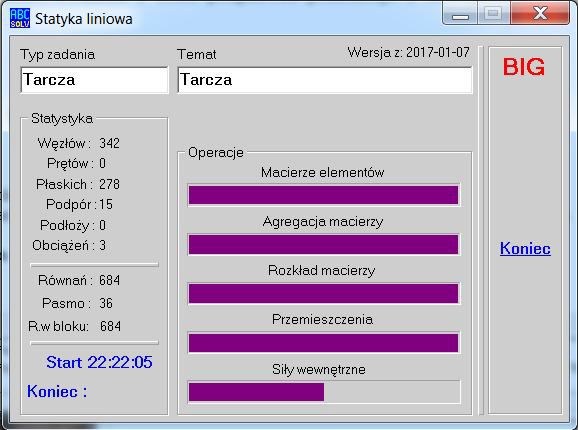Click the Start 22:22:05 time label
The image size is (578, 430).
(99, 362)
